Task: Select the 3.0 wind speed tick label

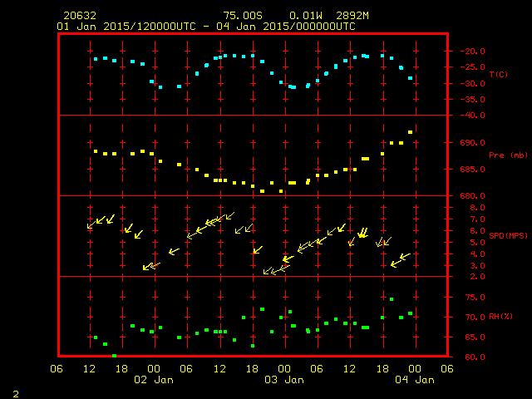Action: tap(477, 266)
